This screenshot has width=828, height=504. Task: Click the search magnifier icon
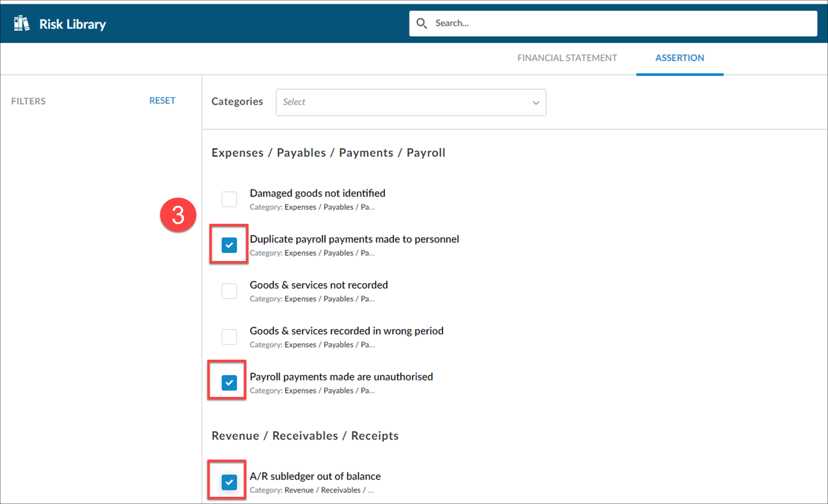click(421, 23)
